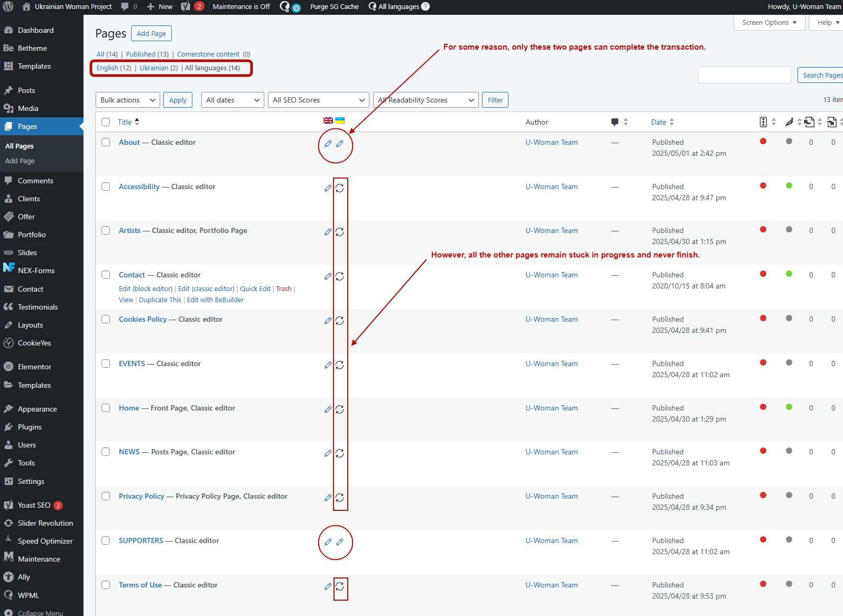Click the Ukrainian flag column header
Image resolution: width=843 pixels, height=616 pixels.
pos(340,120)
